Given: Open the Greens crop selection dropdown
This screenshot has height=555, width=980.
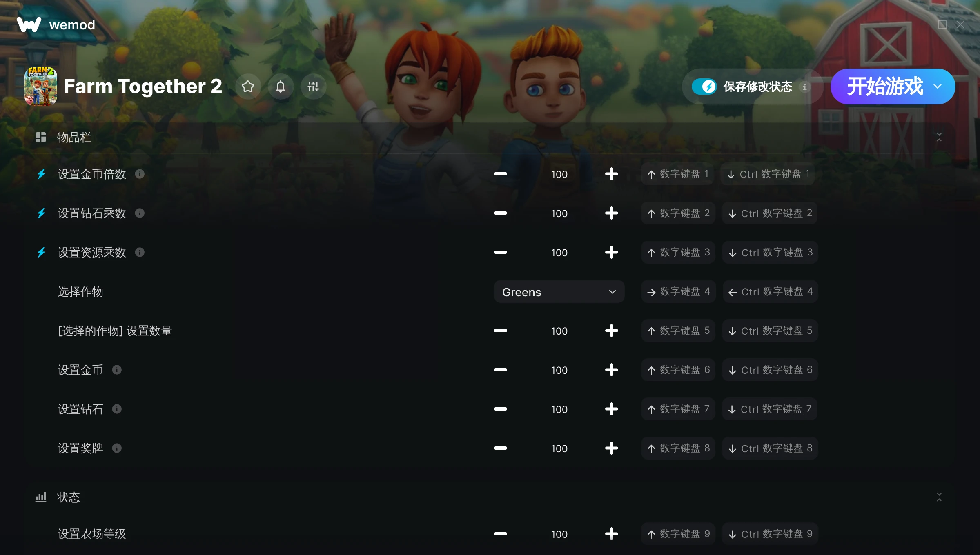Looking at the screenshot, I should click(x=559, y=292).
